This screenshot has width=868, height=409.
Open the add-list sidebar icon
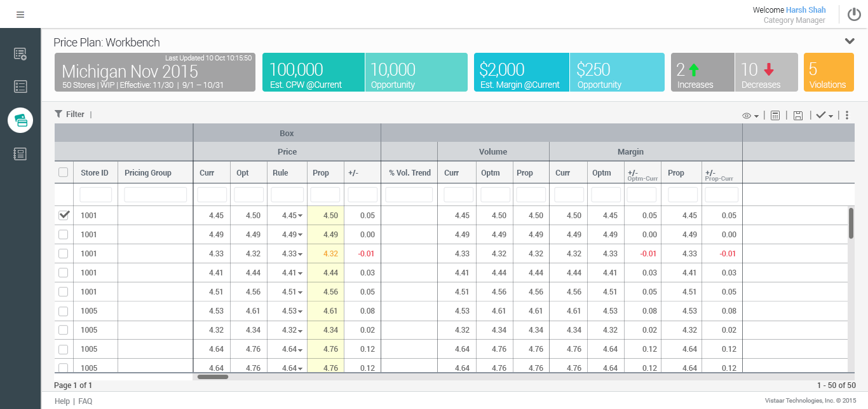pos(20,54)
